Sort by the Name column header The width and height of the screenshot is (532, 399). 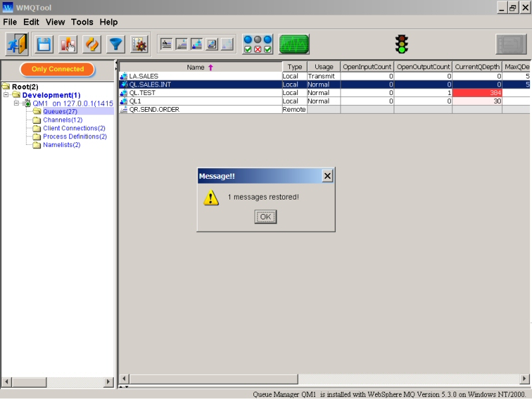(201, 67)
